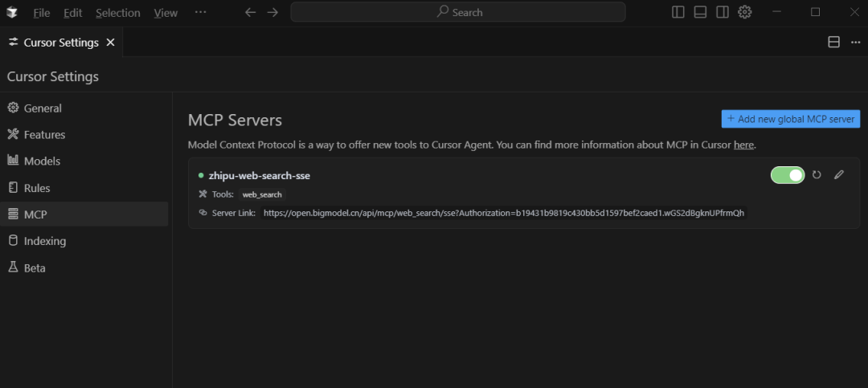Maximize the Cursor window
This screenshot has height=388, width=868.
816,12
